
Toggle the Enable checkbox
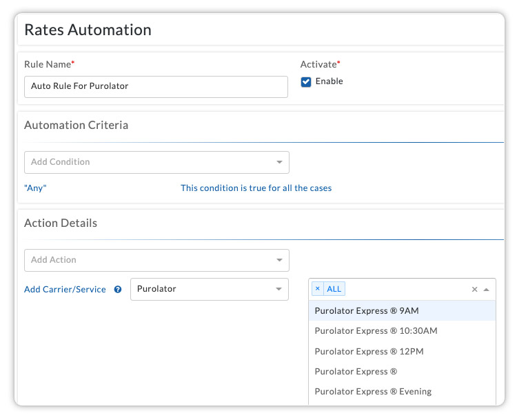[306, 82]
